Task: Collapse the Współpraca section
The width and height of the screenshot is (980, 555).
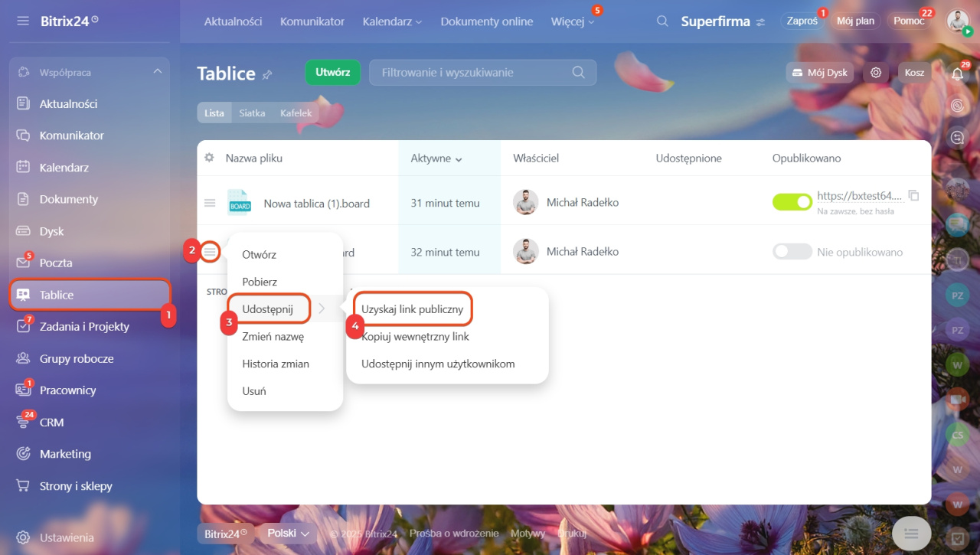Action: tap(157, 72)
